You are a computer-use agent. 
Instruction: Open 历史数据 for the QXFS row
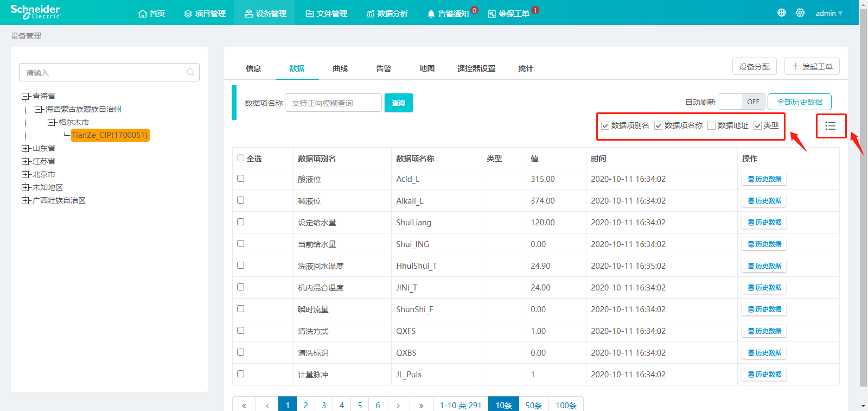pyautogui.click(x=764, y=331)
